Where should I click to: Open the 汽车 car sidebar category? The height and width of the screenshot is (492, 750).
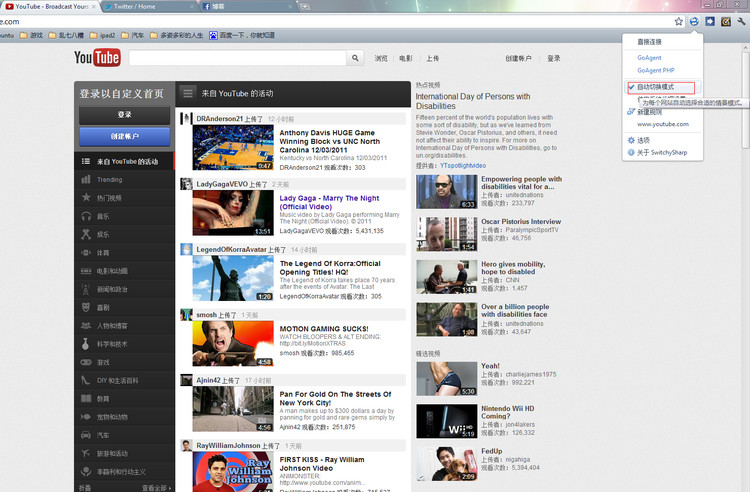(x=124, y=435)
